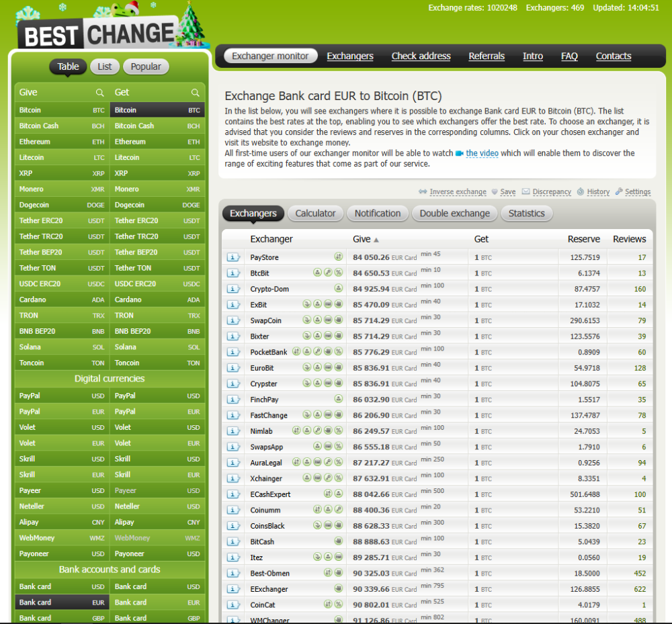Click the video camera icon in description
Screen dimensions: 672x624
pos(460,154)
